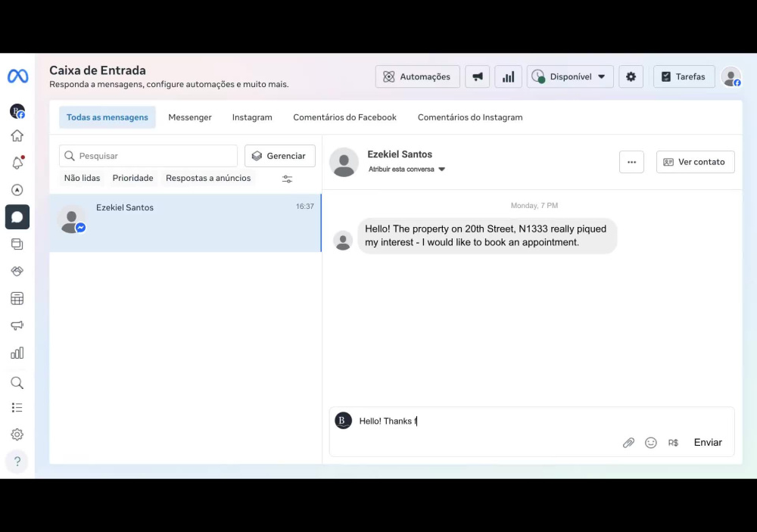
Task: Open the Tarefas button
Action: (x=684, y=76)
